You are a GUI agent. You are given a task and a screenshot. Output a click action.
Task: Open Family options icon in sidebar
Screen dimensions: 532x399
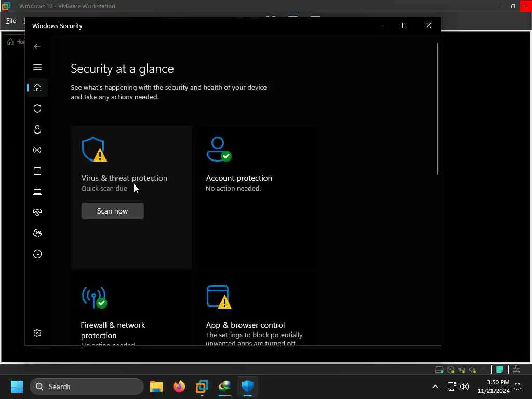[x=37, y=233]
